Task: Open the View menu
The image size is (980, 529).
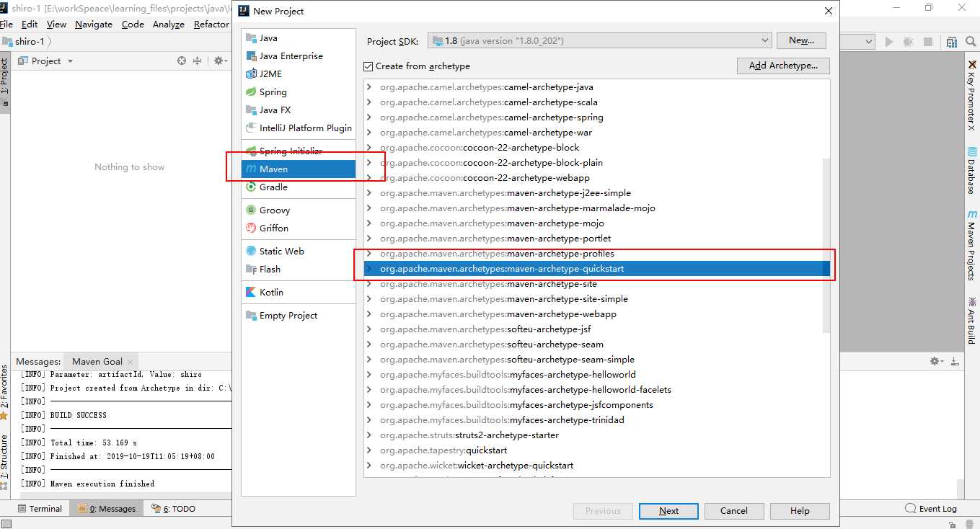Action: click(56, 24)
